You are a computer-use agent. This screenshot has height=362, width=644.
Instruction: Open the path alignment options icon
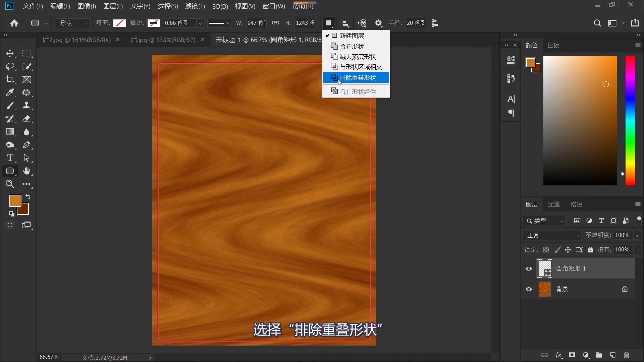(345, 23)
